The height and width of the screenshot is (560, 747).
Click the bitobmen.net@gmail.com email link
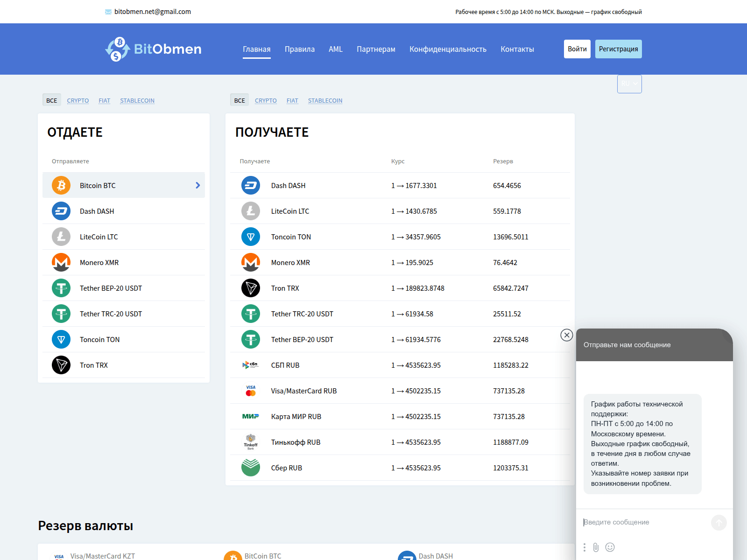tap(153, 12)
